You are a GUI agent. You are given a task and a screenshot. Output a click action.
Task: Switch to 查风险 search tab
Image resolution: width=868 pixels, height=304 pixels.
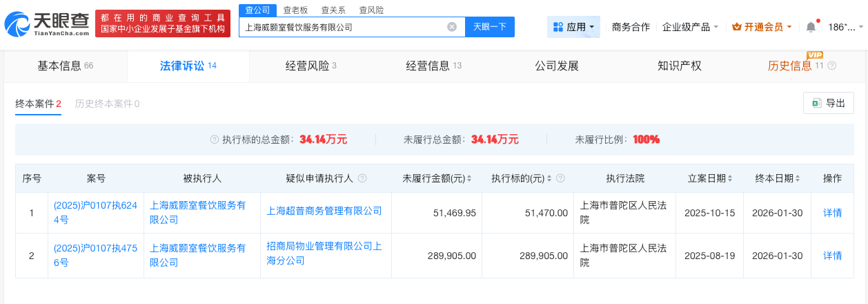pyautogui.click(x=371, y=10)
